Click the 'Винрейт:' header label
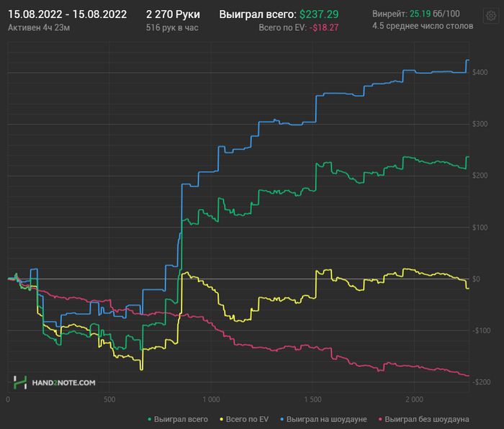Screen dimensions: 504x429 point(390,14)
